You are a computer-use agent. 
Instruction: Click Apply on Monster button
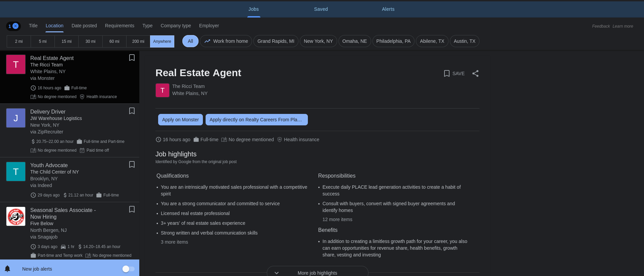[180, 120]
